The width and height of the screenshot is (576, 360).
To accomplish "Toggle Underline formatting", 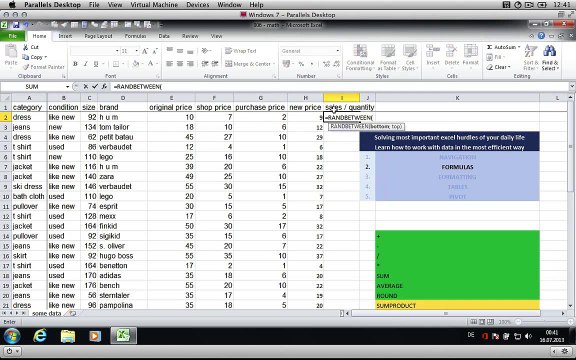I will [x=96, y=64].
